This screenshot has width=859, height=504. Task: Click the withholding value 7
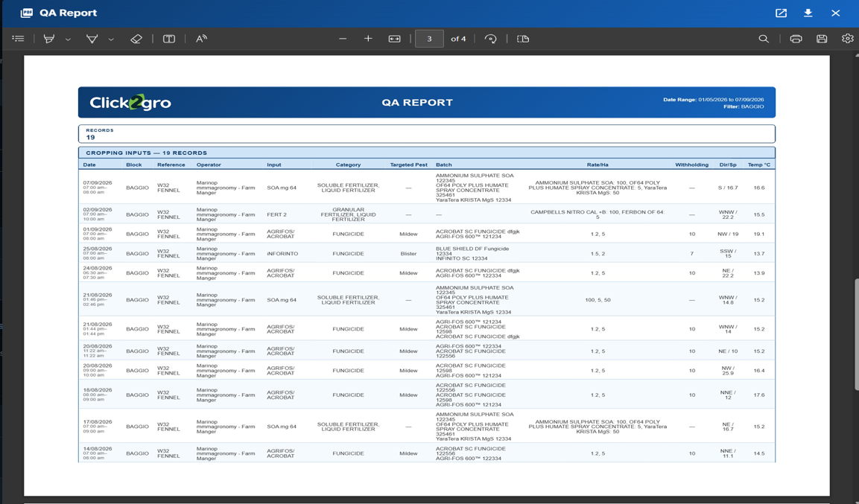(692, 254)
